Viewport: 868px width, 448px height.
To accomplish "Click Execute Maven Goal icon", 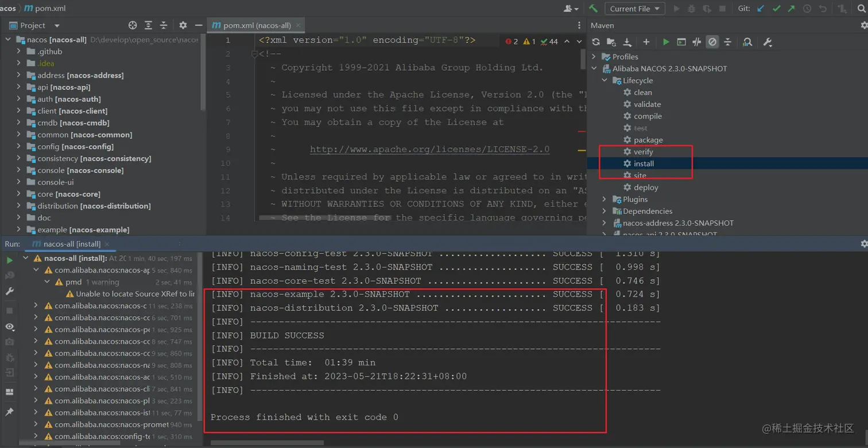I will click(681, 42).
